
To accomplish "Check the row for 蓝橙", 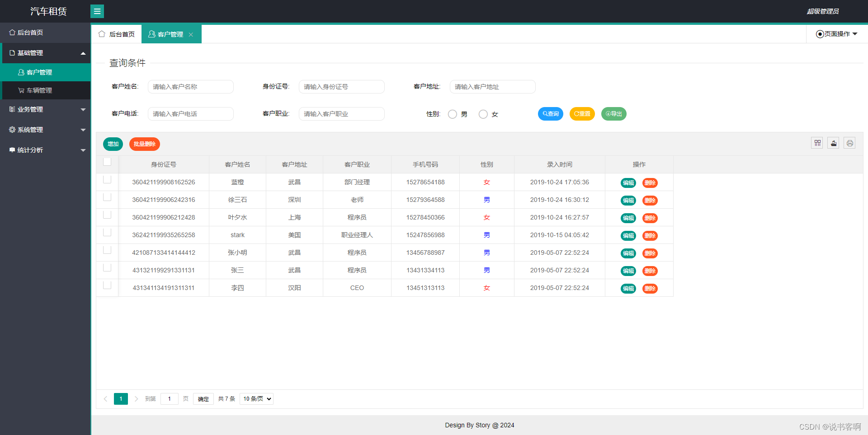I will [x=107, y=179].
